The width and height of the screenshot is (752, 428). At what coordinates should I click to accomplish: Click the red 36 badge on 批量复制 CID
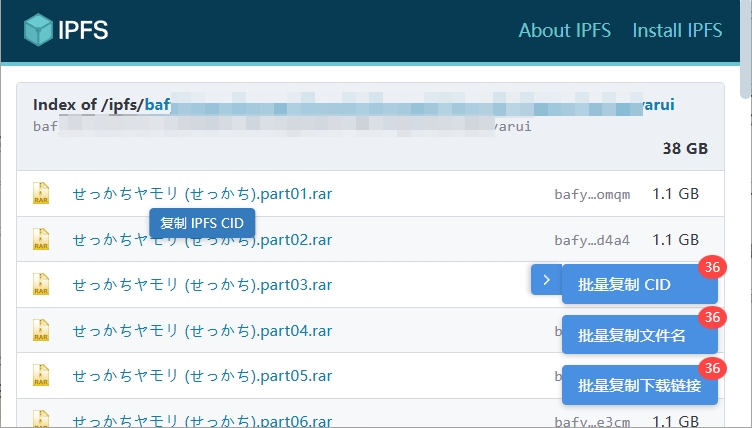712,267
